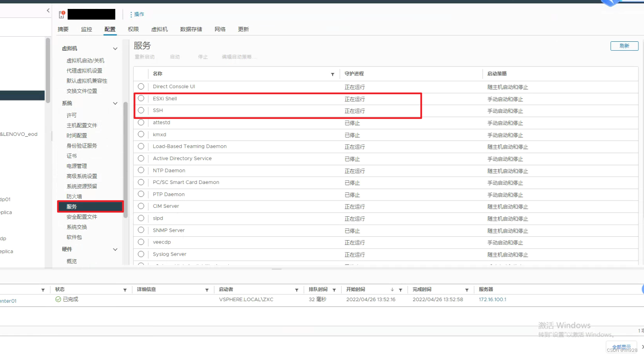Switch to the 监控 tab
The height and width of the screenshot is (356, 644).
tap(86, 29)
